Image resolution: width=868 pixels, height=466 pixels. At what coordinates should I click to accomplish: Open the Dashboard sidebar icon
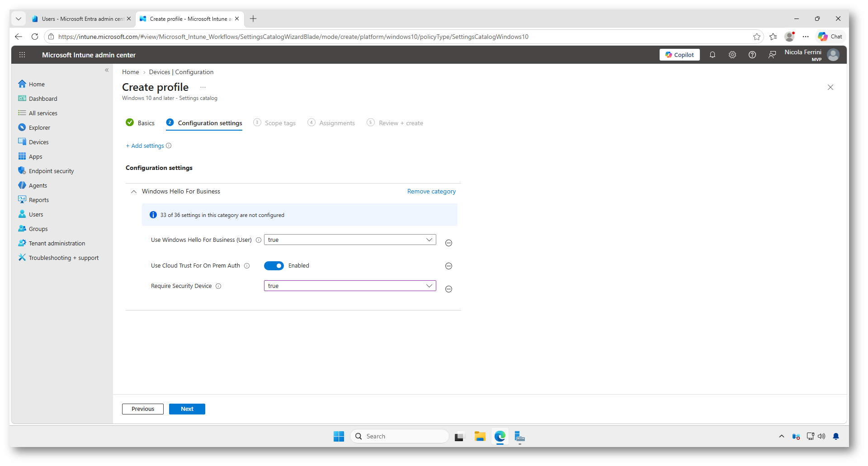(22, 99)
